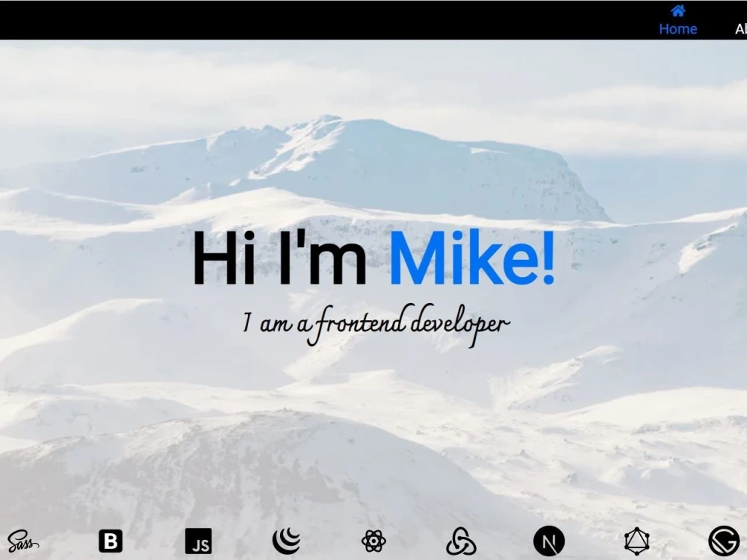
Task: Click the GraphQL logo icon
Action: (x=637, y=541)
